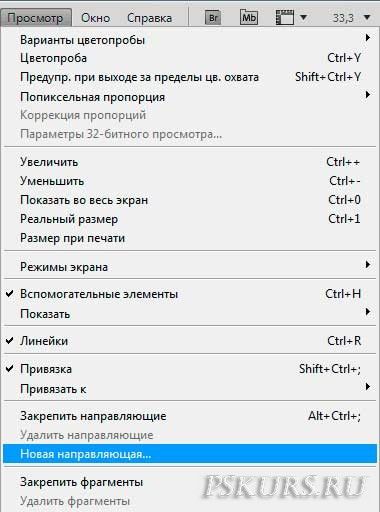Select Показать во весь экран
The image size is (380, 512).
point(190,200)
